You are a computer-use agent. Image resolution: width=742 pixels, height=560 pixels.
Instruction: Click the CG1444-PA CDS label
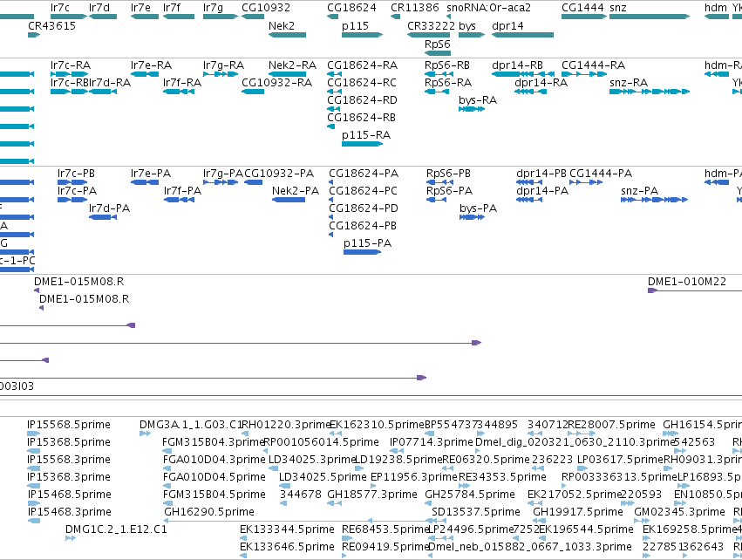tap(601, 174)
